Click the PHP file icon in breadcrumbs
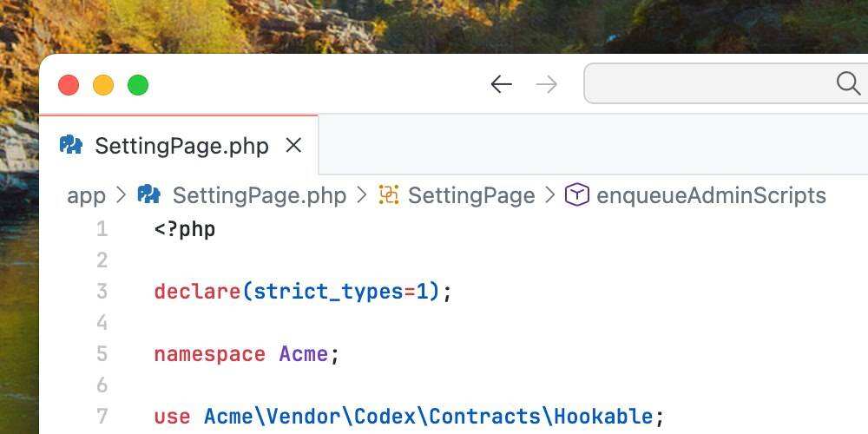This screenshot has height=434, width=868. pyautogui.click(x=149, y=194)
